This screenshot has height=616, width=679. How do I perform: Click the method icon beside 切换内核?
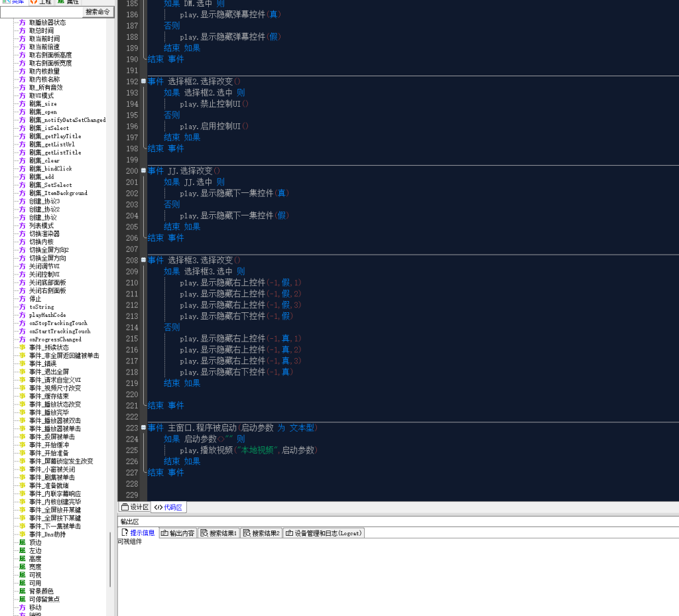(x=22, y=242)
